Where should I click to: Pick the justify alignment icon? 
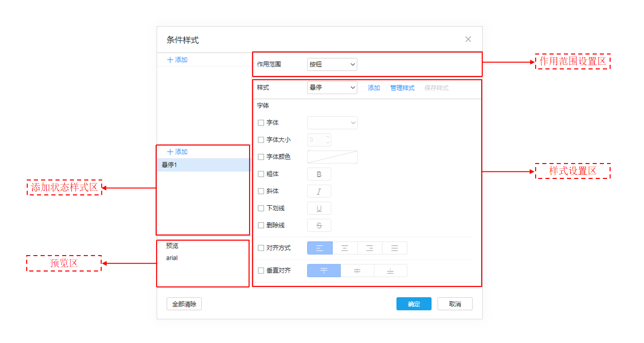pyautogui.click(x=394, y=247)
